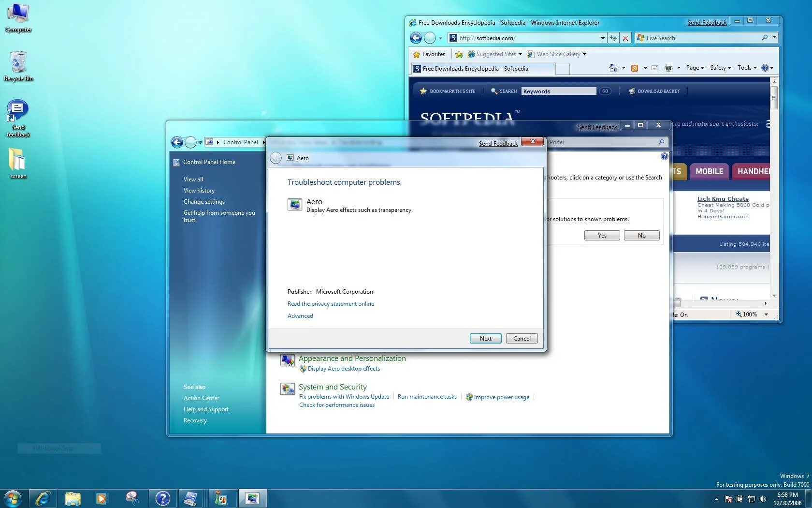812x508 pixels.
Task: Open the Computer desktop icon
Action: (x=18, y=18)
